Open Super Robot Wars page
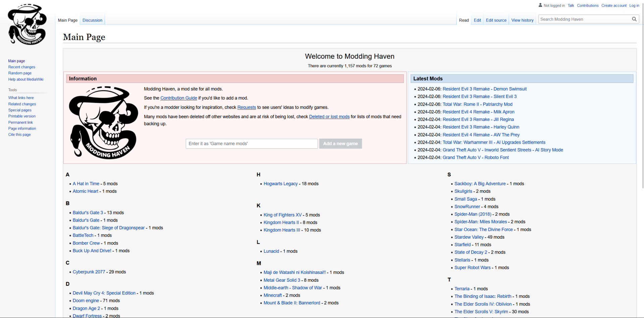644x318 pixels. coord(473,268)
